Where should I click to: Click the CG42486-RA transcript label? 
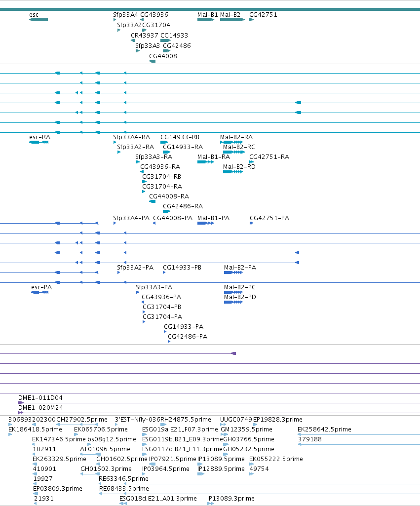[x=183, y=206]
